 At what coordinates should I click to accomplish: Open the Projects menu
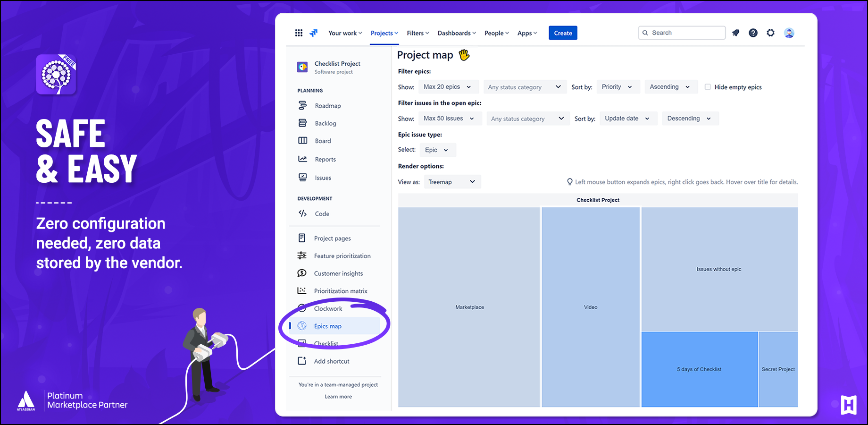(384, 33)
